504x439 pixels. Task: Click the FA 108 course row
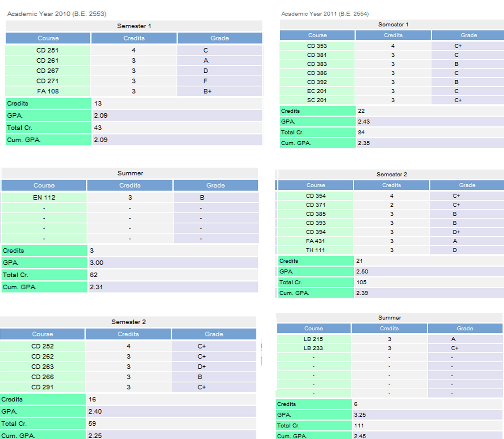click(48, 91)
